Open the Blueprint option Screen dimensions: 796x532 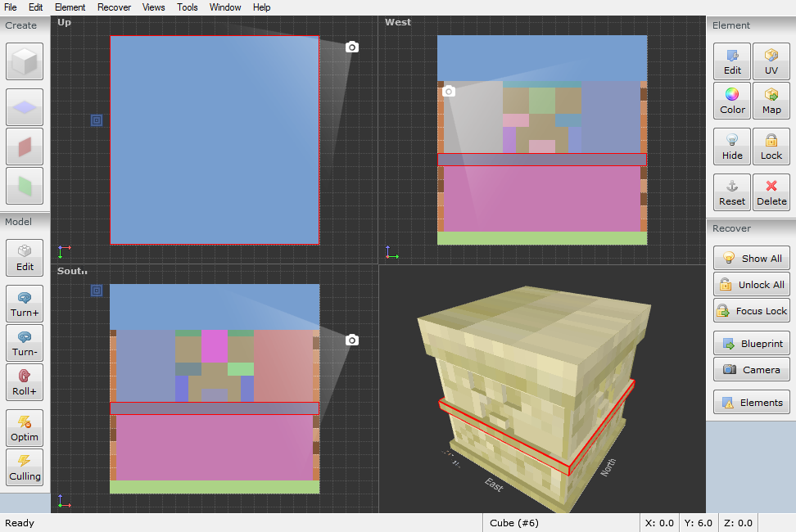pos(751,343)
